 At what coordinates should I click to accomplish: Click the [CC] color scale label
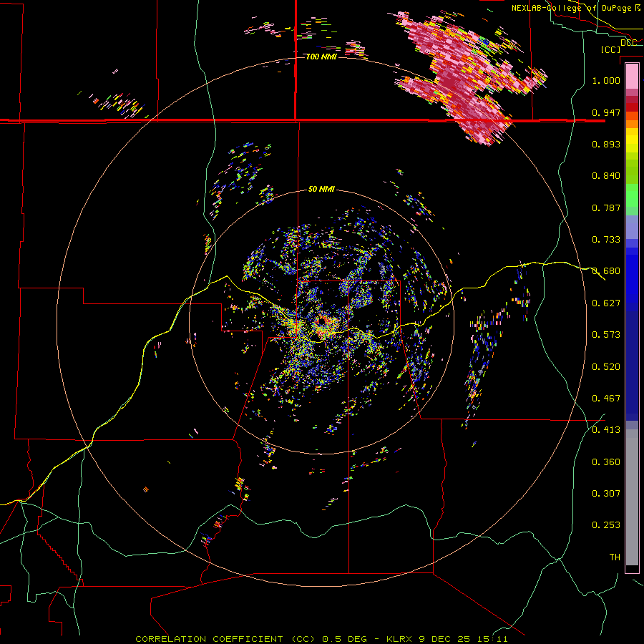click(x=611, y=49)
